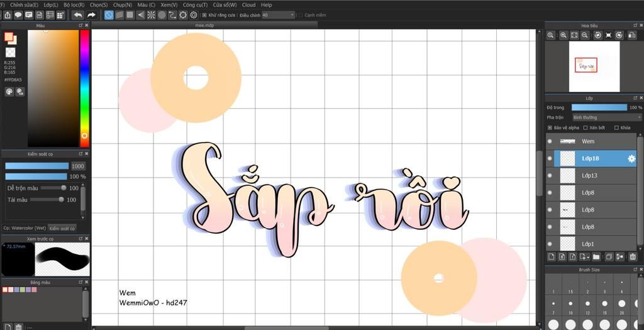644x330 pixels.
Task: Select the radial snap guide icon
Action: 151,14
